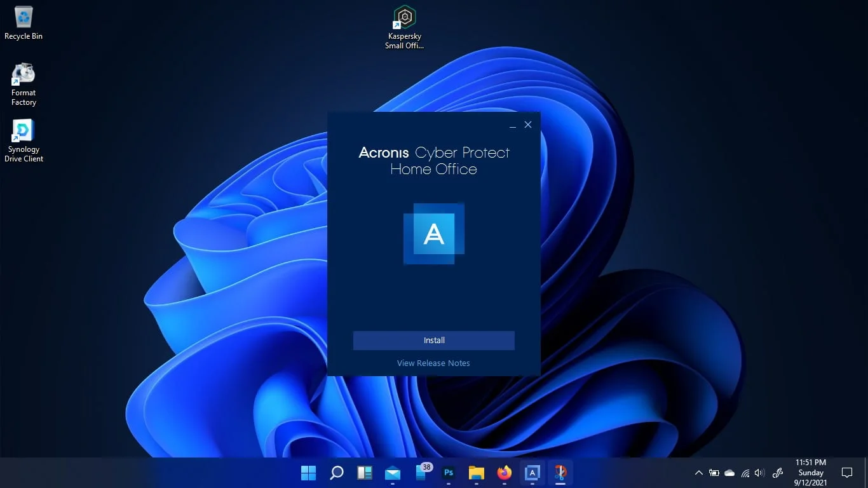Open Wi-Fi network tray icon
Screen dimensions: 868x488
(x=745, y=473)
